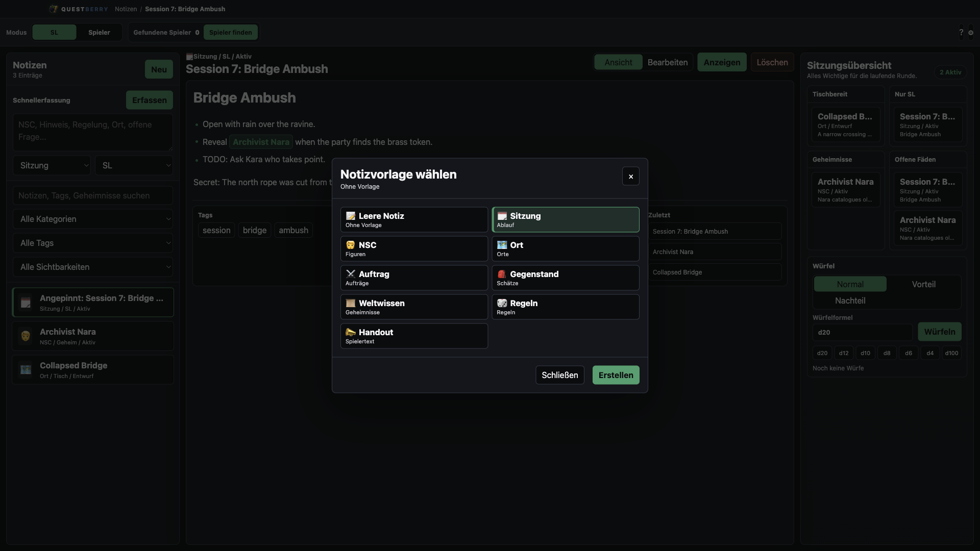Choose the Sitzung template option

pos(566,220)
